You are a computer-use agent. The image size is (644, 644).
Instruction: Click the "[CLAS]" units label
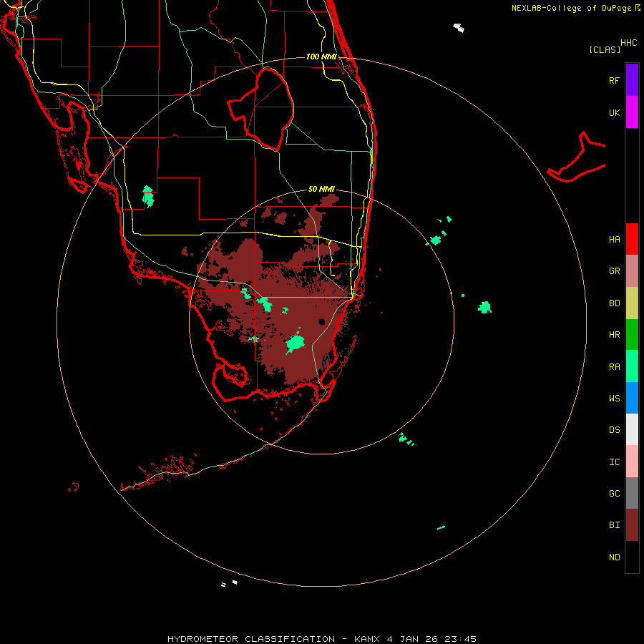605,49
